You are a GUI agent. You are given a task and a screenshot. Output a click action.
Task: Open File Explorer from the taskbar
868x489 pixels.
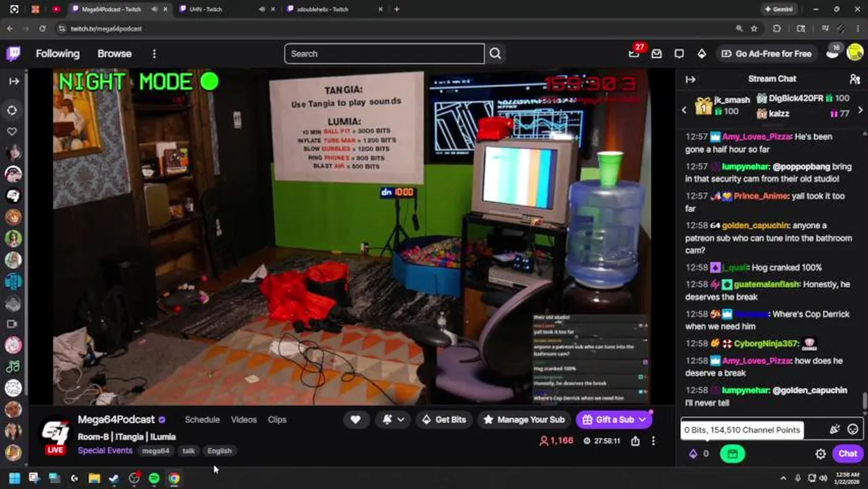(94, 479)
